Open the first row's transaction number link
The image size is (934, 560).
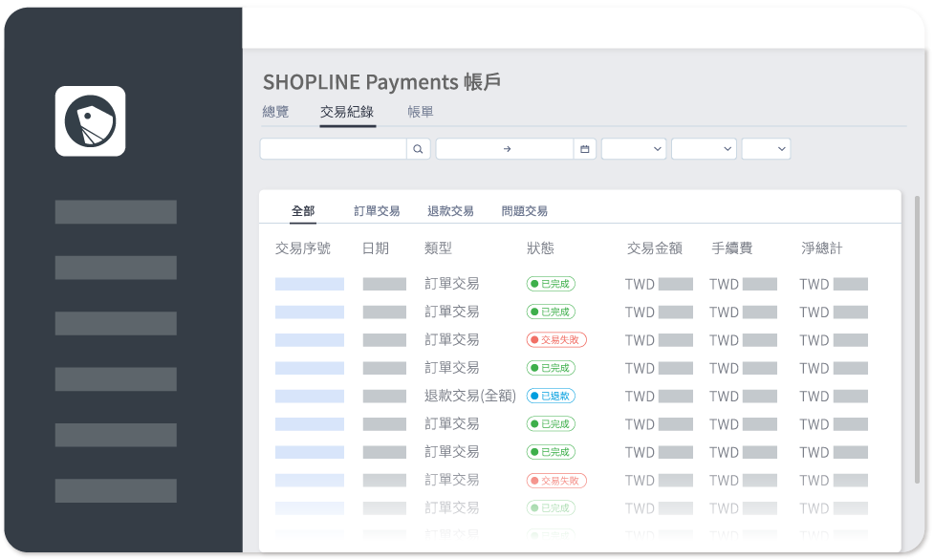tap(310, 284)
